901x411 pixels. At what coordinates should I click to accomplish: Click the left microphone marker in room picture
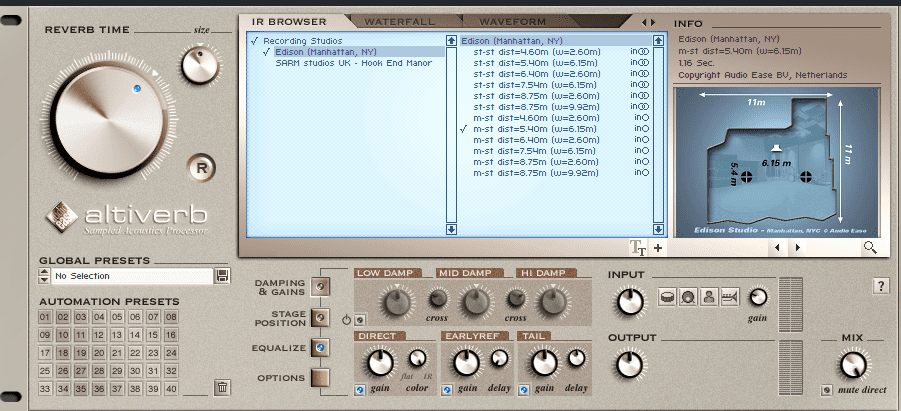(746, 175)
